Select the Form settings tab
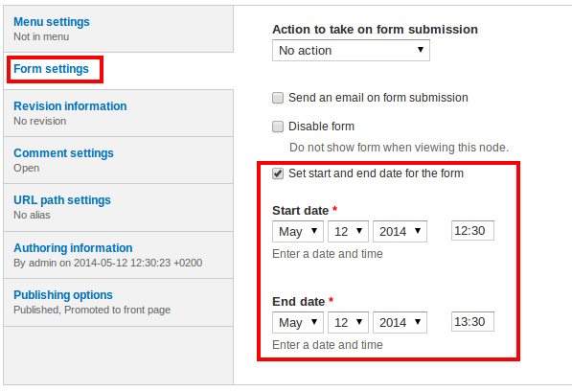 point(51,69)
